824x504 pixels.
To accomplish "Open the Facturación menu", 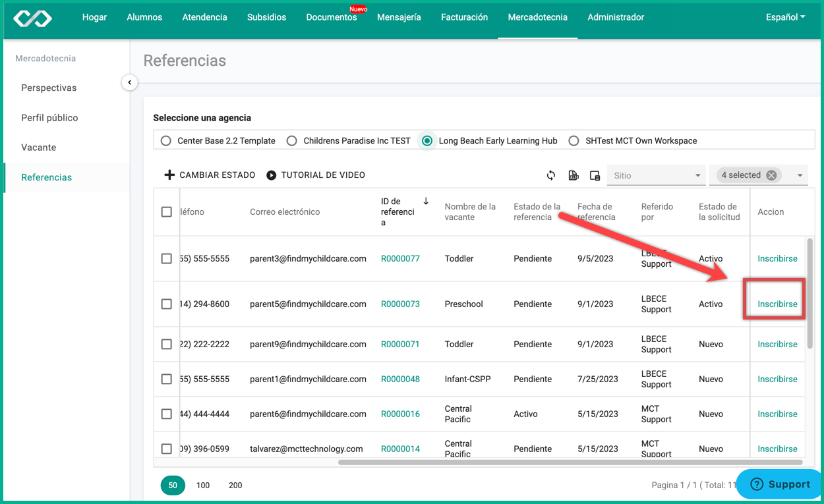I will point(464,17).
